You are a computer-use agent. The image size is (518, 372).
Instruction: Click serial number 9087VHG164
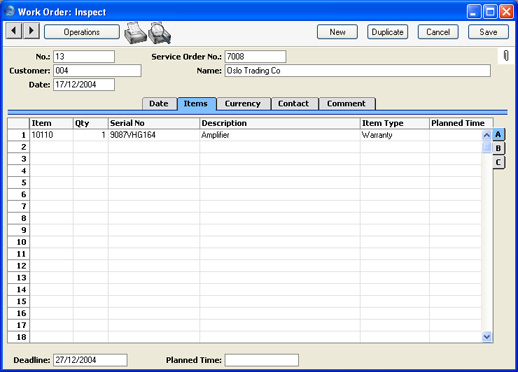pos(154,135)
